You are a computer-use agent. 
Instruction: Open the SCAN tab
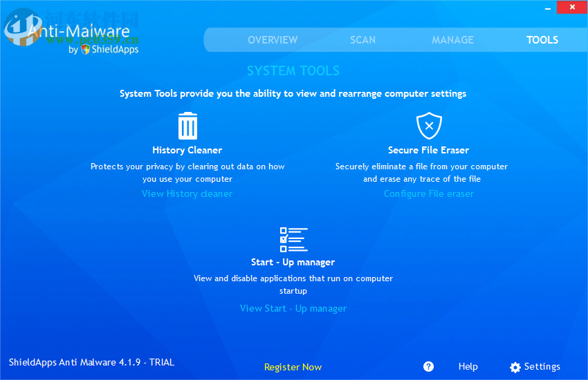tap(362, 40)
